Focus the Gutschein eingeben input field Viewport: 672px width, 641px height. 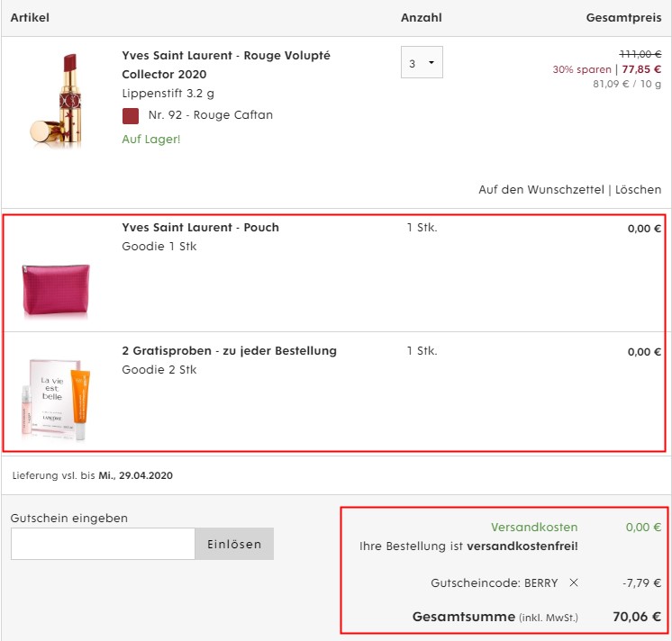(x=103, y=544)
